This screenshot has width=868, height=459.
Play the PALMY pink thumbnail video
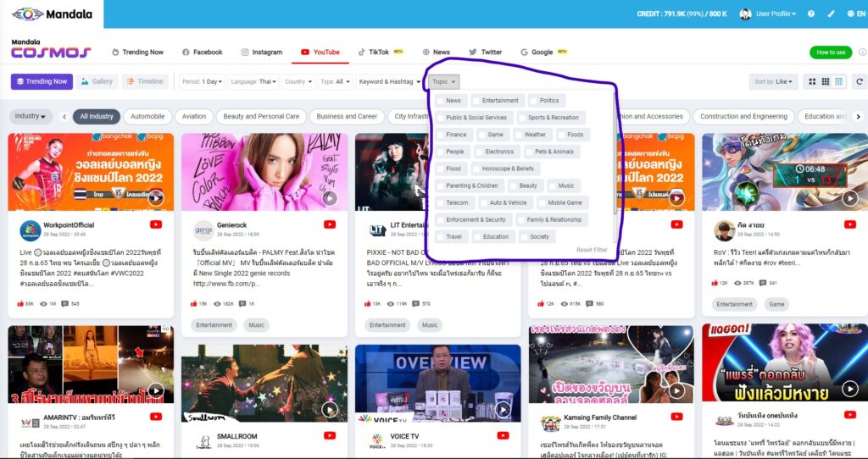click(x=330, y=198)
